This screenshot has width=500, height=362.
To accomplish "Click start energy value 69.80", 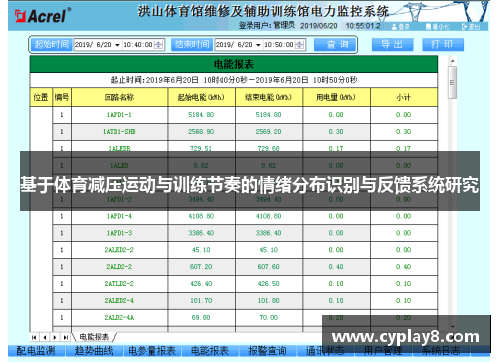I will [201, 318].
